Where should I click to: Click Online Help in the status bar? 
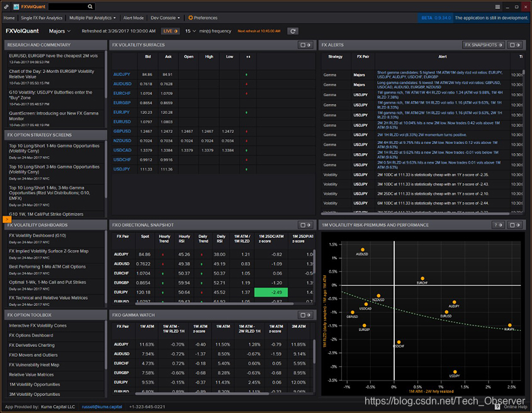516,407
